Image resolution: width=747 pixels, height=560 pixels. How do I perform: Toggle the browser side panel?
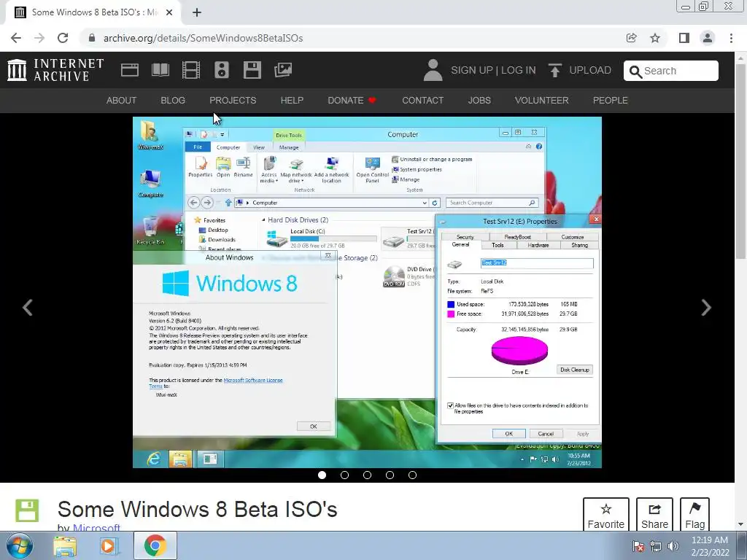coord(684,38)
